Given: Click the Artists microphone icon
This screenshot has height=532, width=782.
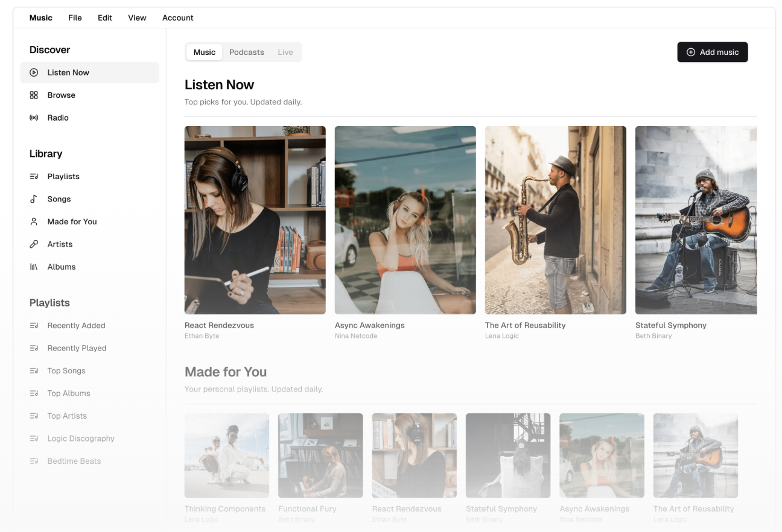Looking at the screenshot, I should (34, 244).
